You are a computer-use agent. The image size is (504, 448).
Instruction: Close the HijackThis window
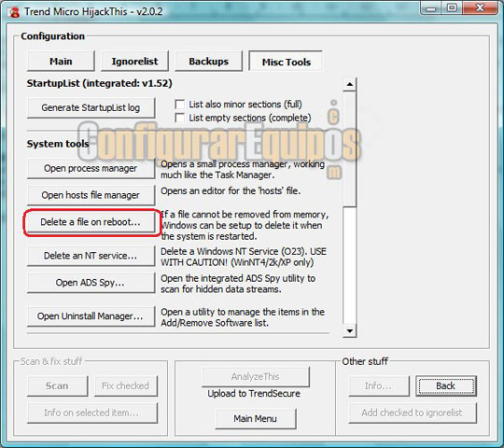(x=481, y=8)
